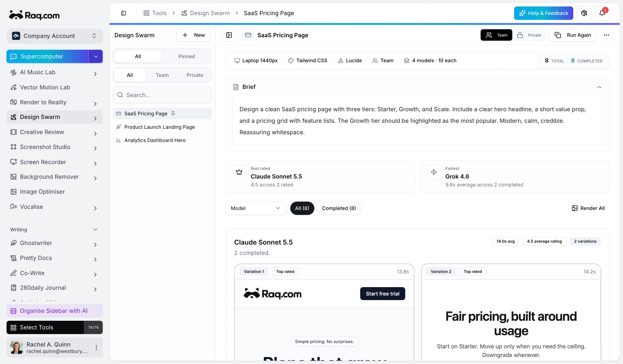Open Image Optimiser tool

54,192
